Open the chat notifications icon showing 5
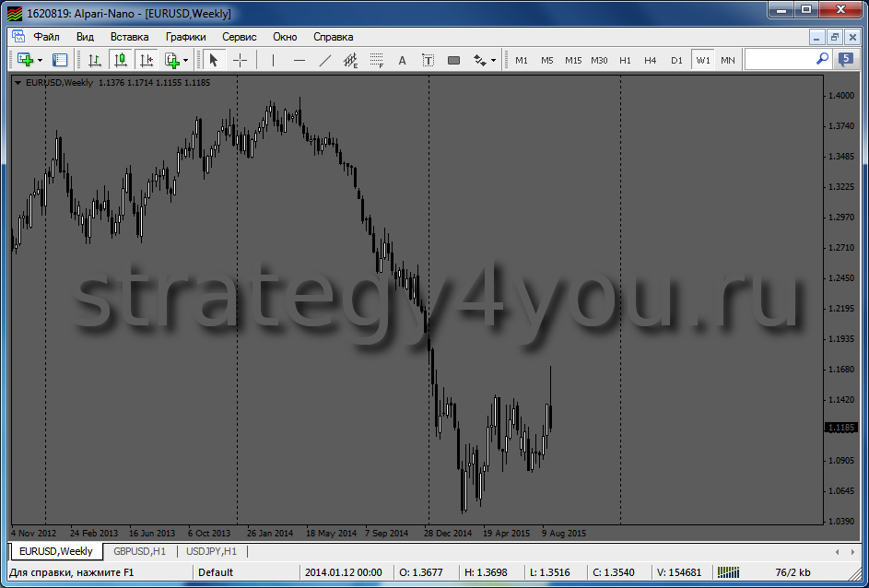The width and height of the screenshot is (869, 588). click(846, 59)
